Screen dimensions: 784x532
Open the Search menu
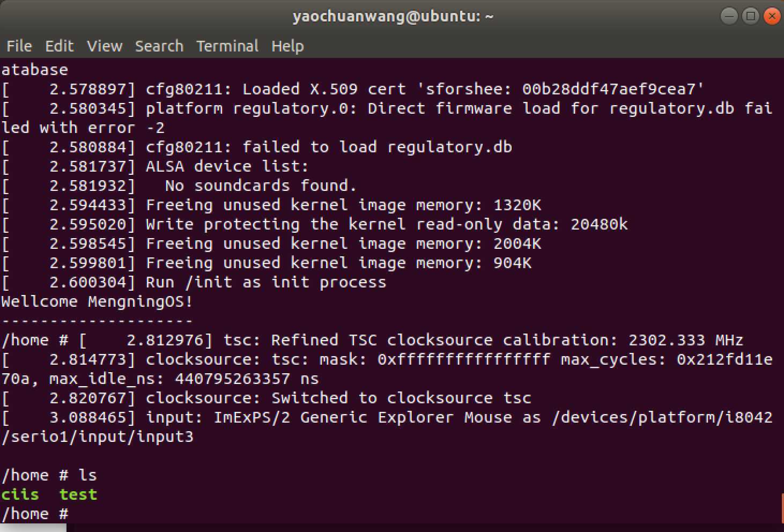coord(159,46)
